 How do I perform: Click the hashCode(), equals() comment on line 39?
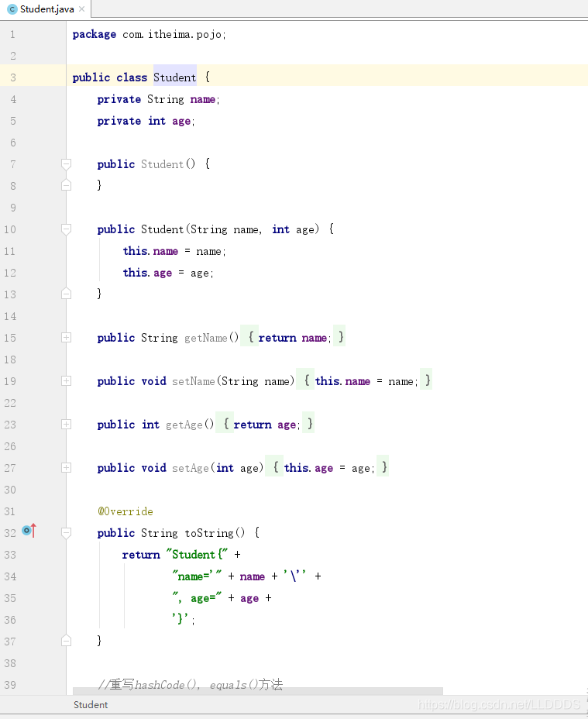(x=190, y=685)
